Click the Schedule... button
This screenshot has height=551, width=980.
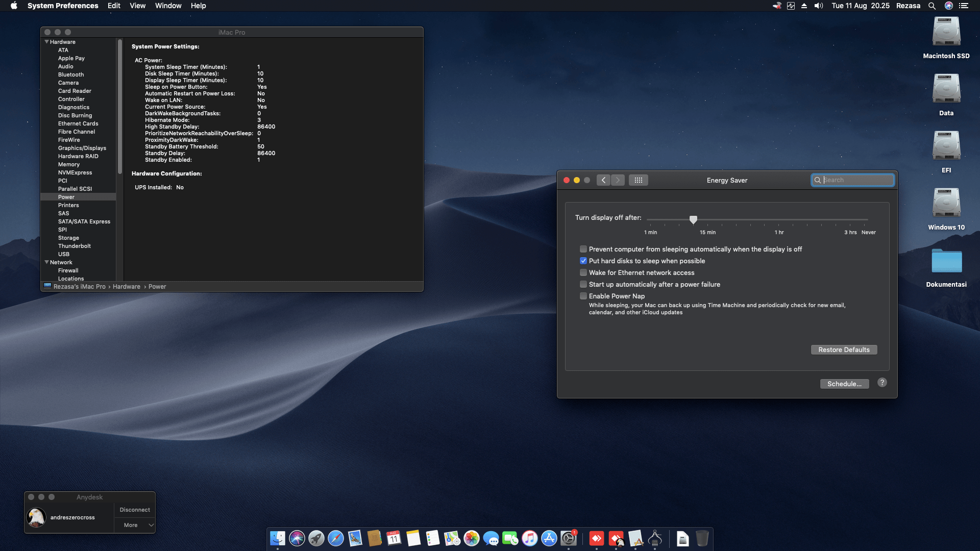[x=844, y=384]
